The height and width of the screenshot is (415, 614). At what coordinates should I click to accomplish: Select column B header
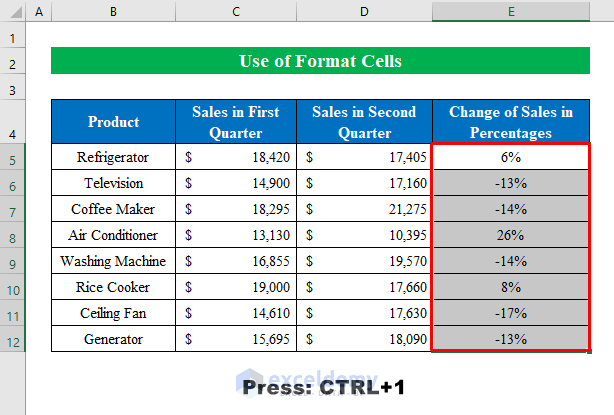[x=113, y=11]
